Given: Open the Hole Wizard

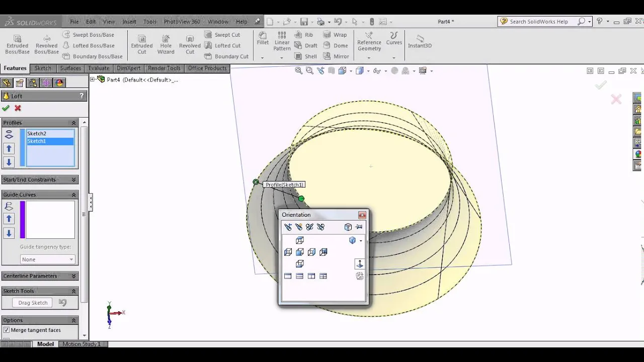Looking at the screenshot, I should tap(166, 45).
